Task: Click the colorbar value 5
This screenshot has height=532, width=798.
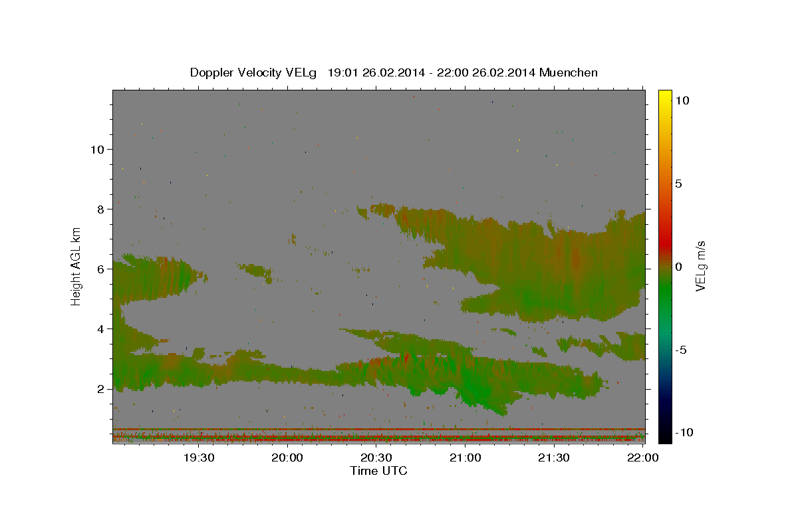Action: 678,184
